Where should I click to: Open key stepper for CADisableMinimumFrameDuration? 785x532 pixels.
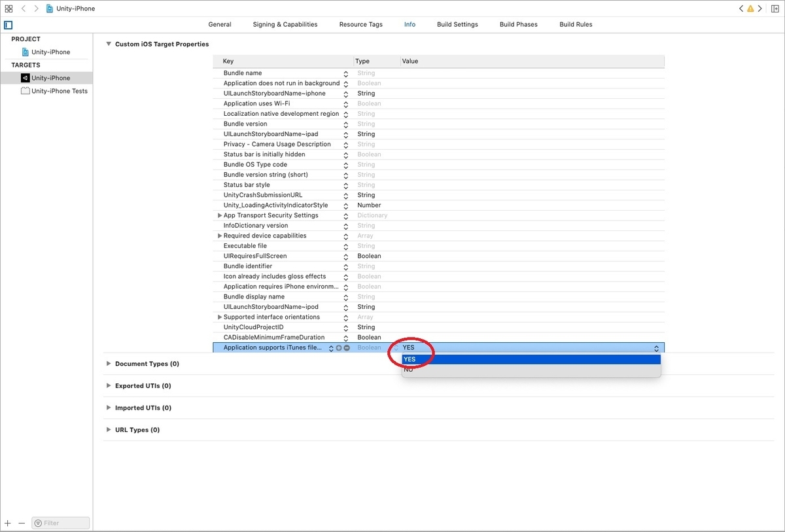click(346, 338)
